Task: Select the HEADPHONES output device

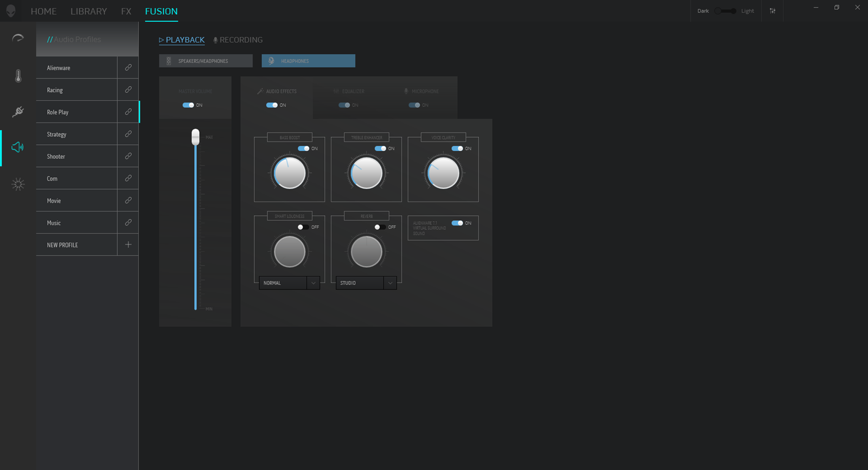Action: tap(308, 61)
